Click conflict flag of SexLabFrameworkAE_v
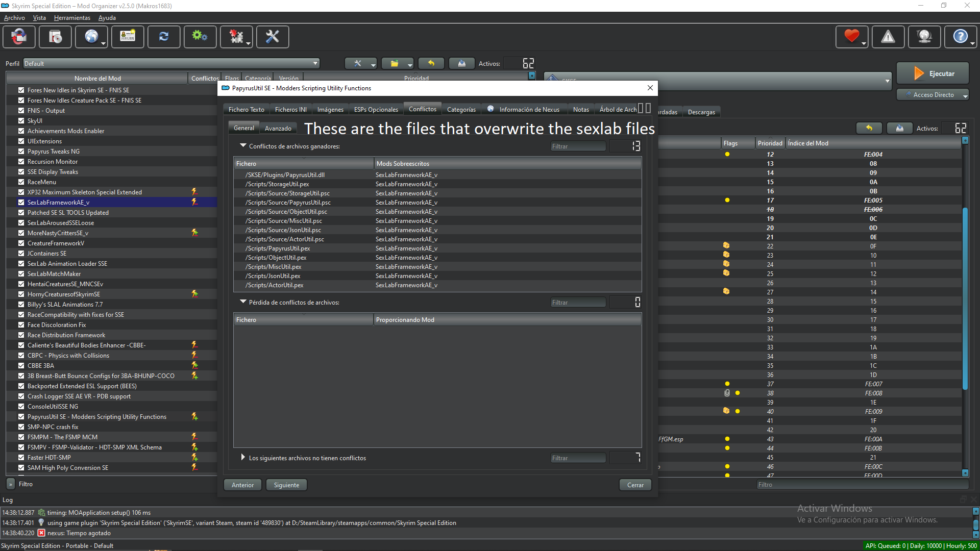Screen dimensions: 980x551 point(194,202)
